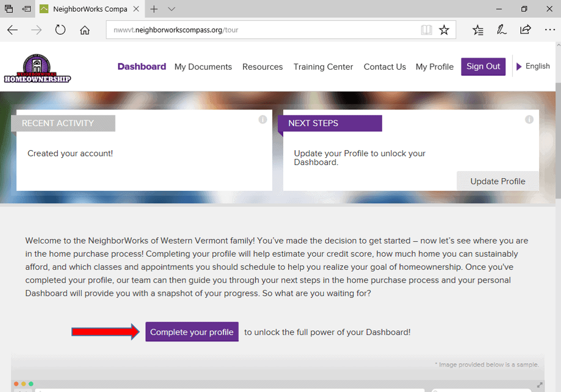Screen dimensions: 561x392
Task: Click the set tabs aside icon
Action: [26, 9]
